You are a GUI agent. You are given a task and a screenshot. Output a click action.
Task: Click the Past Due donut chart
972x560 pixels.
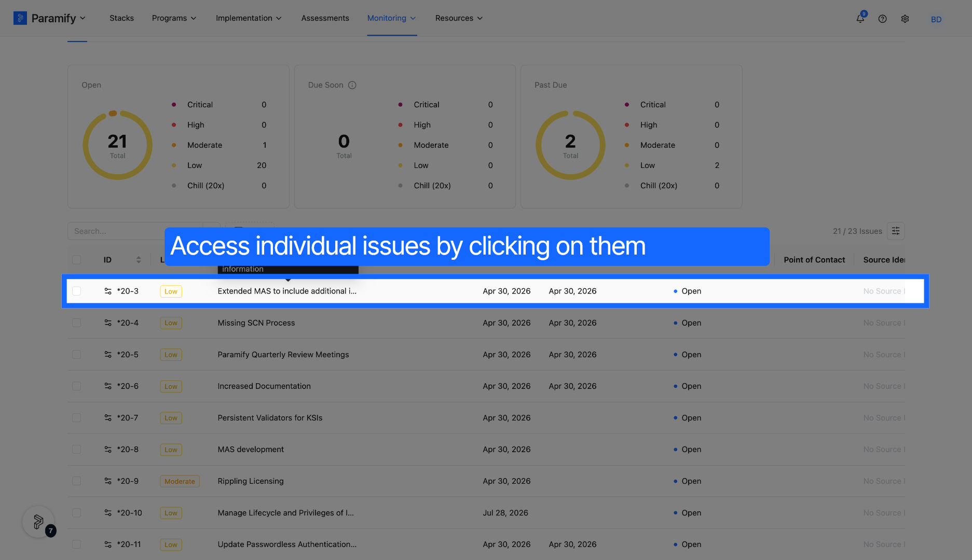[570, 145]
